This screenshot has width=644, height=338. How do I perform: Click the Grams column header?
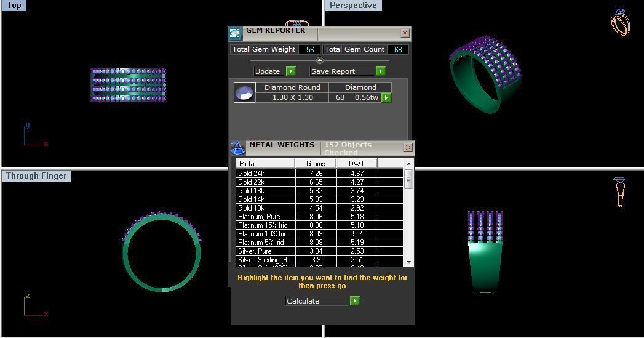pos(316,163)
